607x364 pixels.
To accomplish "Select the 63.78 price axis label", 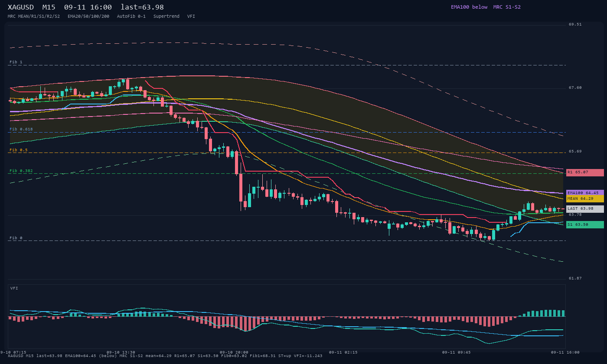I will (575, 214).
